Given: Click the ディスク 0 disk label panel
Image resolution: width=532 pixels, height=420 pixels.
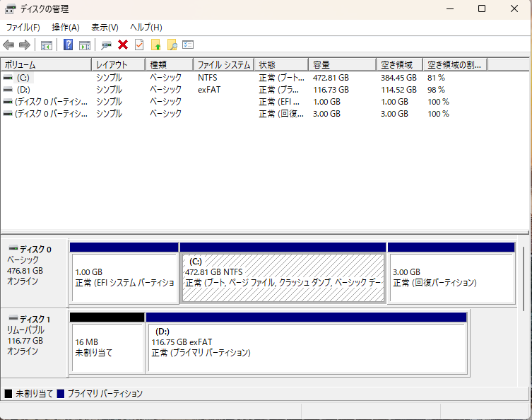Looking at the screenshot, I should (35, 273).
